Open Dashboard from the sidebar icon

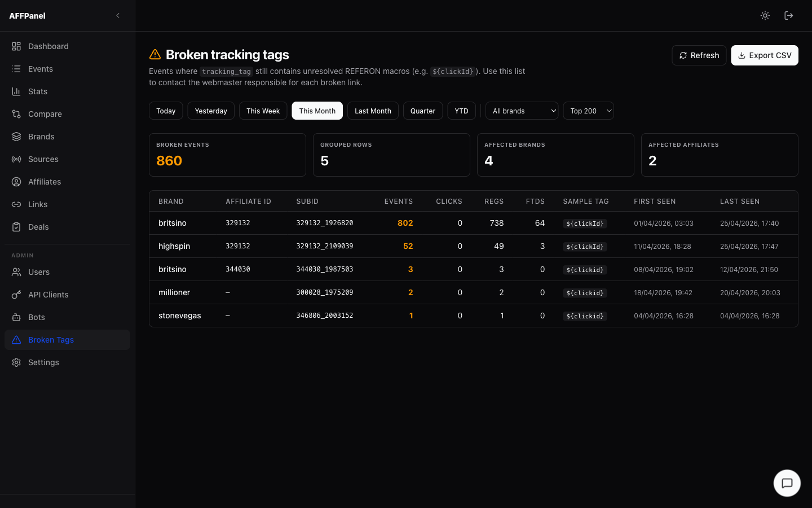pyautogui.click(x=16, y=46)
